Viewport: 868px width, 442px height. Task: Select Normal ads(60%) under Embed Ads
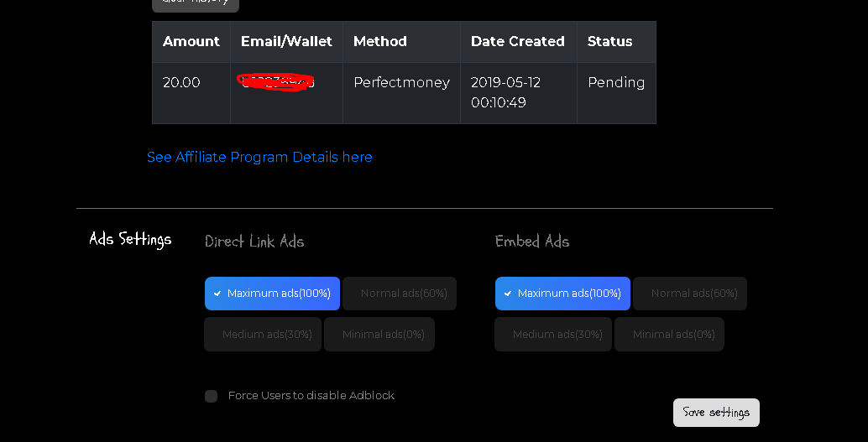click(x=690, y=294)
